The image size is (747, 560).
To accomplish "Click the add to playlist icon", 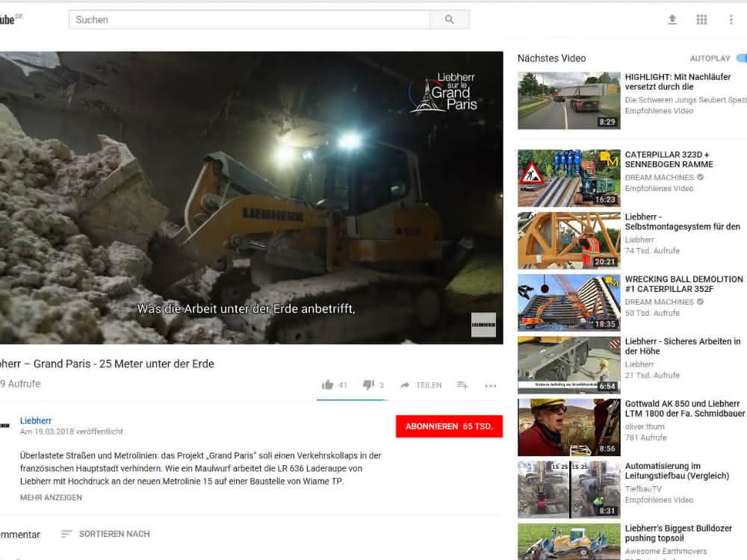I will pos(462,385).
